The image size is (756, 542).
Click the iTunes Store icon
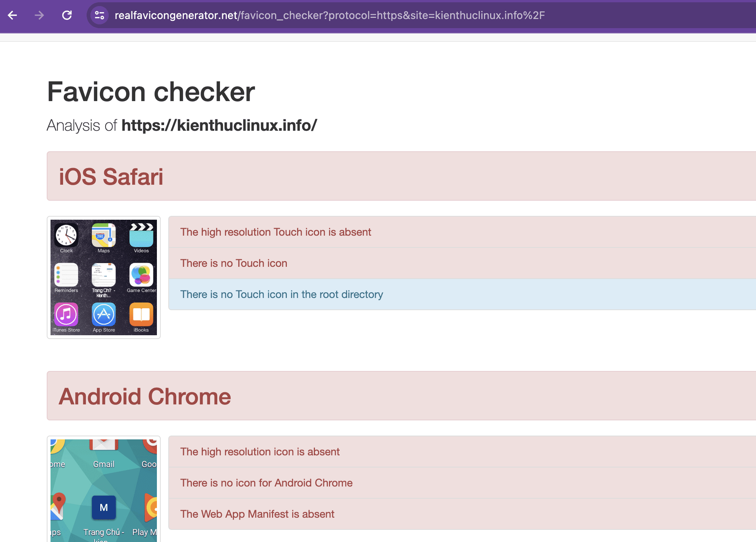[x=66, y=314]
